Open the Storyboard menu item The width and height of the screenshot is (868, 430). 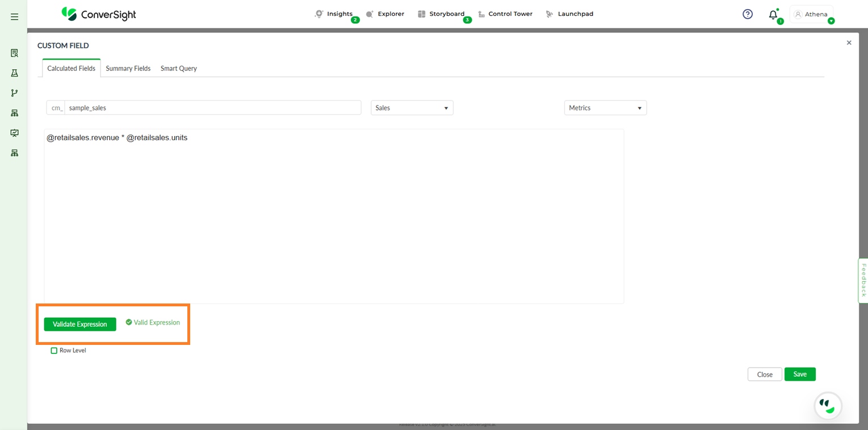click(x=446, y=14)
